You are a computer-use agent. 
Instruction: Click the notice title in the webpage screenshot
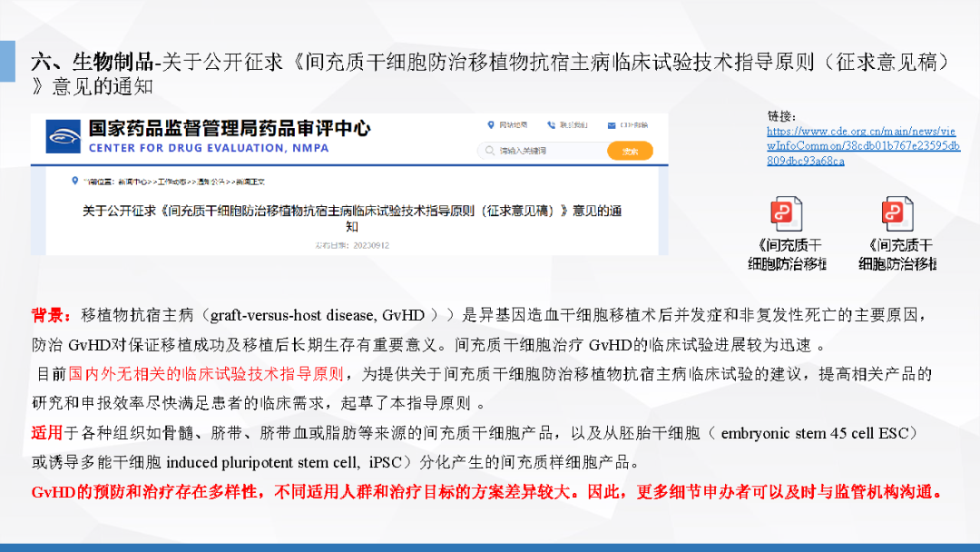tap(352, 218)
